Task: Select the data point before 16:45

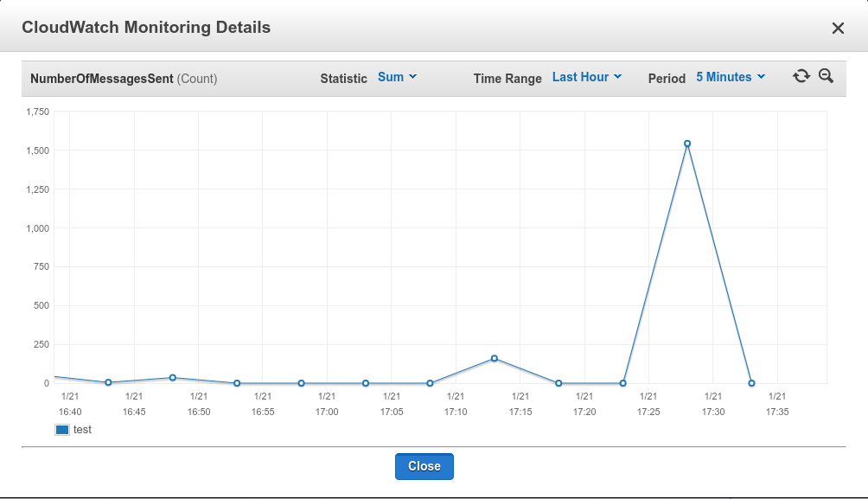Action: (109, 382)
